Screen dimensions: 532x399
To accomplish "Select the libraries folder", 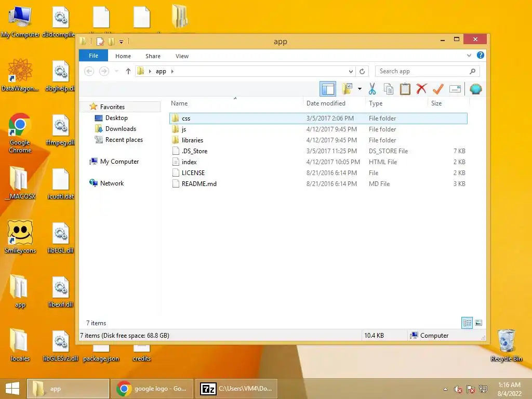I will (x=318, y=140).
